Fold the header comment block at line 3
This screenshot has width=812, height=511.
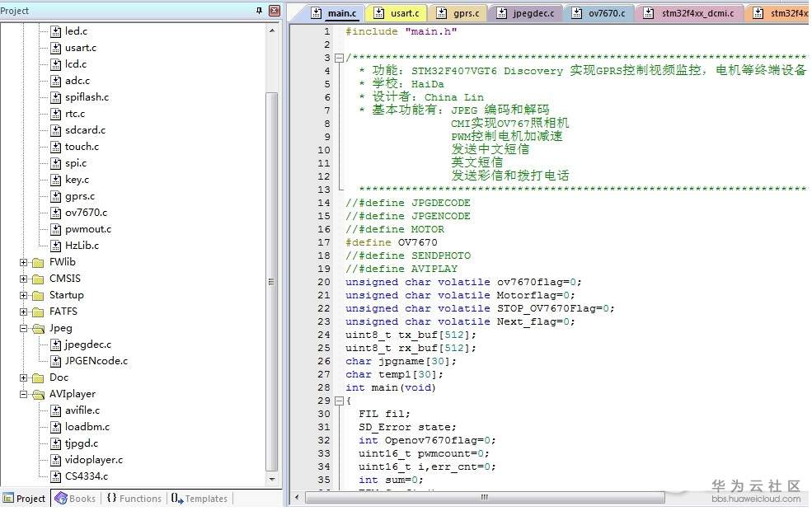pyautogui.click(x=339, y=58)
